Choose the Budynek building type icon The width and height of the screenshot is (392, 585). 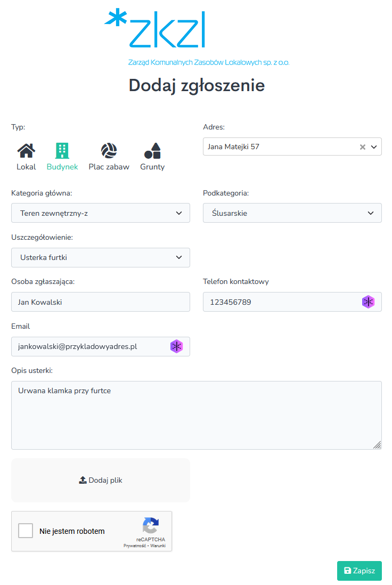pyautogui.click(x=62, y=151)
